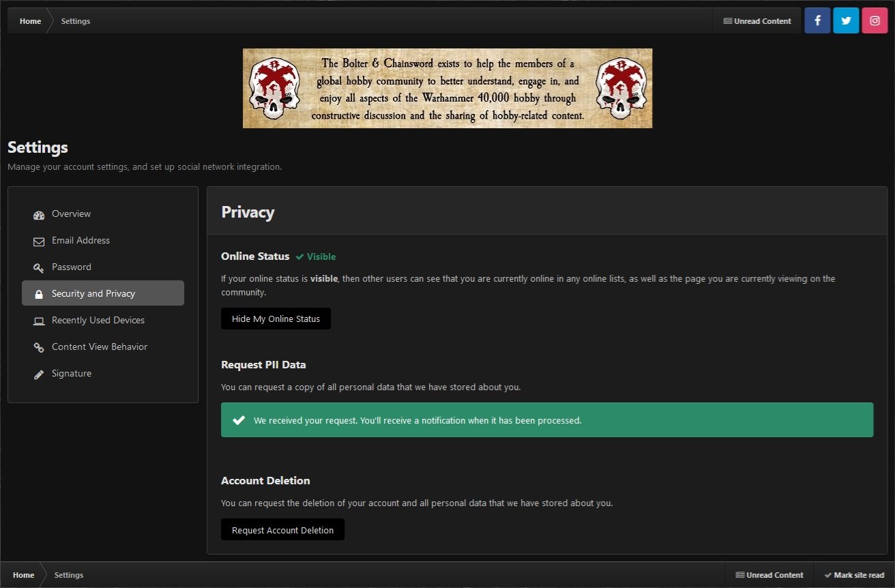The image size is (895, 588).
Task: Open Unread Content in the footer bar
Action: pos(769,575)
